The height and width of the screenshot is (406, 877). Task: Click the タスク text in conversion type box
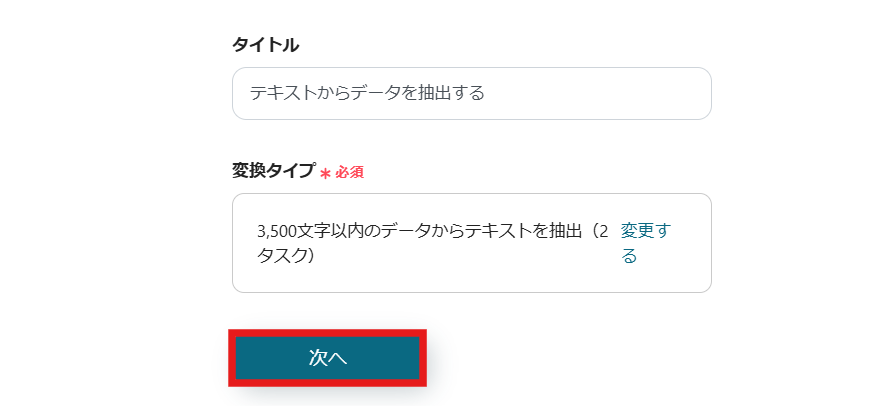pos(282,255)
